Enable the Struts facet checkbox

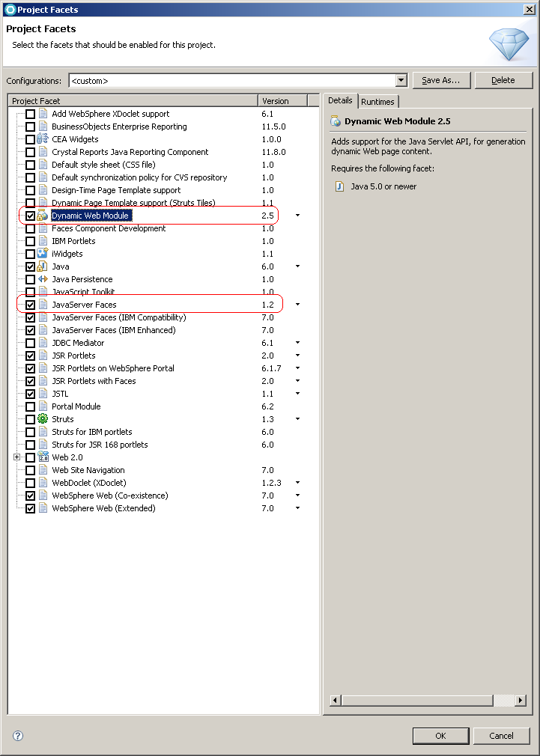[31, 419]
